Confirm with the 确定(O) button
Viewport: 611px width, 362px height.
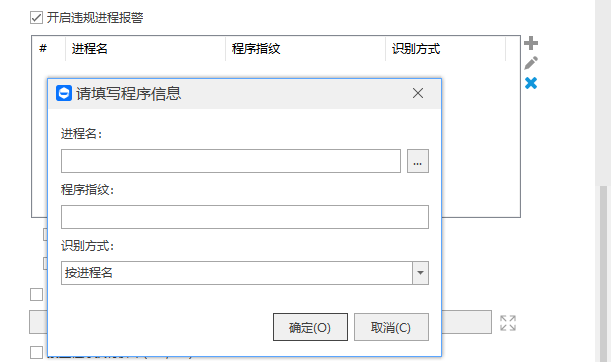point(310,327)
